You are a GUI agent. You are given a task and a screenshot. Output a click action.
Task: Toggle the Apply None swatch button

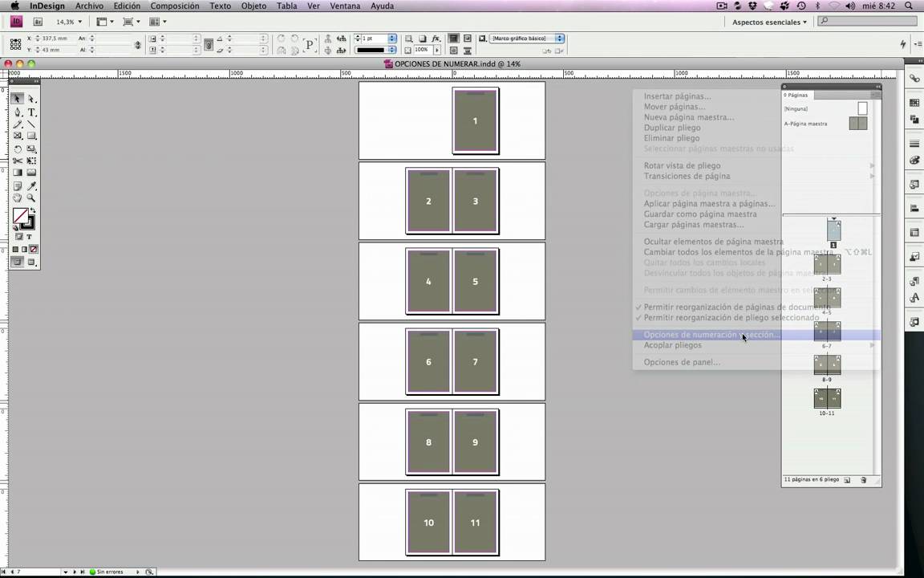34,249
